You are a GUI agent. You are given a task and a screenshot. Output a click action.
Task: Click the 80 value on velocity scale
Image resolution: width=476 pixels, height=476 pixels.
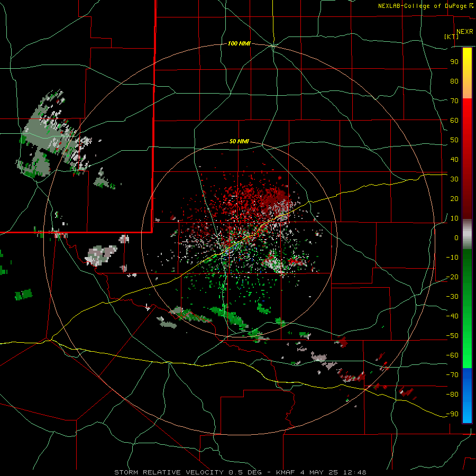coord(454,81)
